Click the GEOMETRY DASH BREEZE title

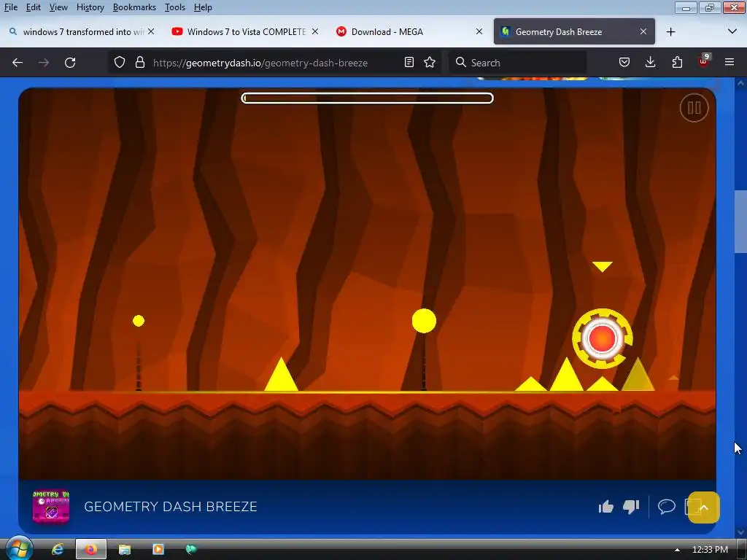click(x=171, y=507)
